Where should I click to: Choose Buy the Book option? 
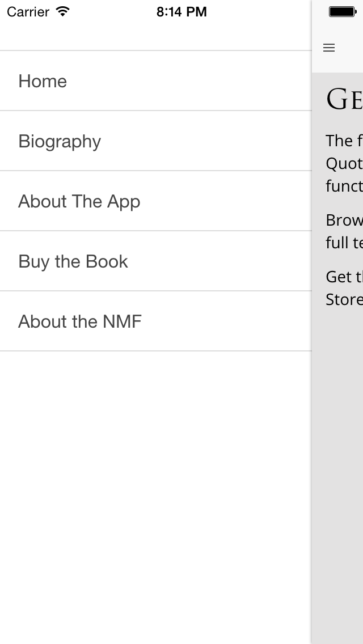click(x=155, y=261)
